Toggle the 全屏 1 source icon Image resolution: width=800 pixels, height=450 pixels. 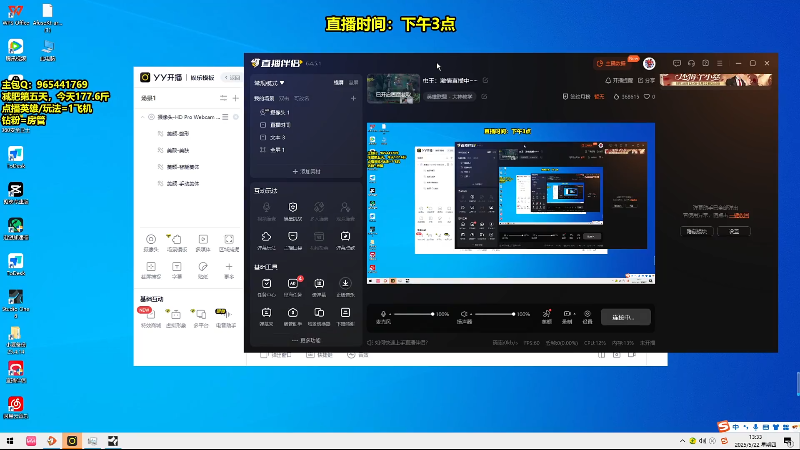click(263, 149)
